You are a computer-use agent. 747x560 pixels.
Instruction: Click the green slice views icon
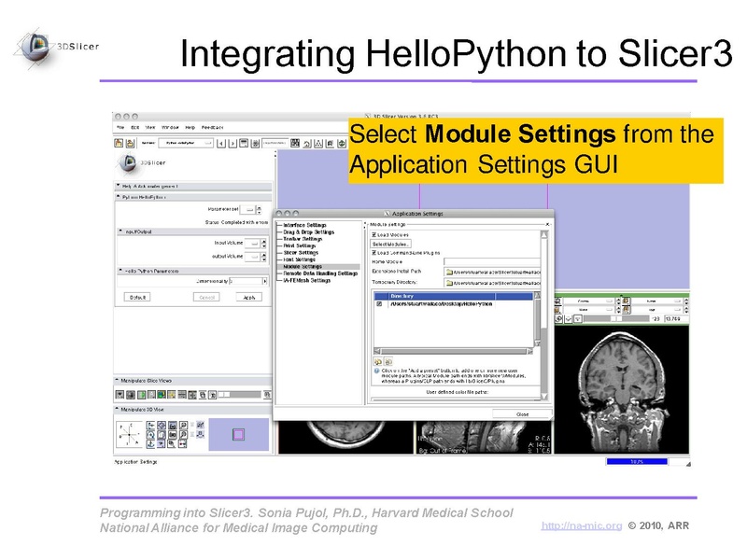(142, 394)
